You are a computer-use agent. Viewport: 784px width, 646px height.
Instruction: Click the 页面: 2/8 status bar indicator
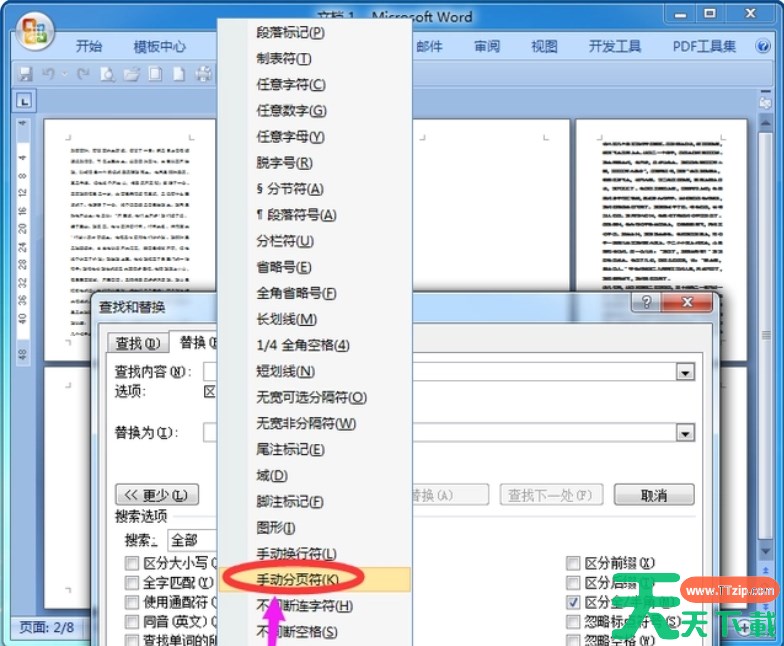tap(46, 627)
